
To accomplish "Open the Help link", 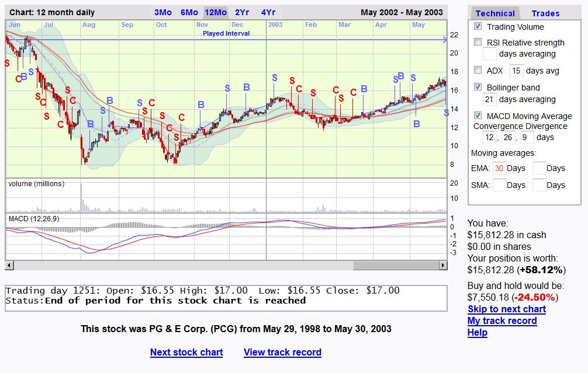I will [478, 332].
